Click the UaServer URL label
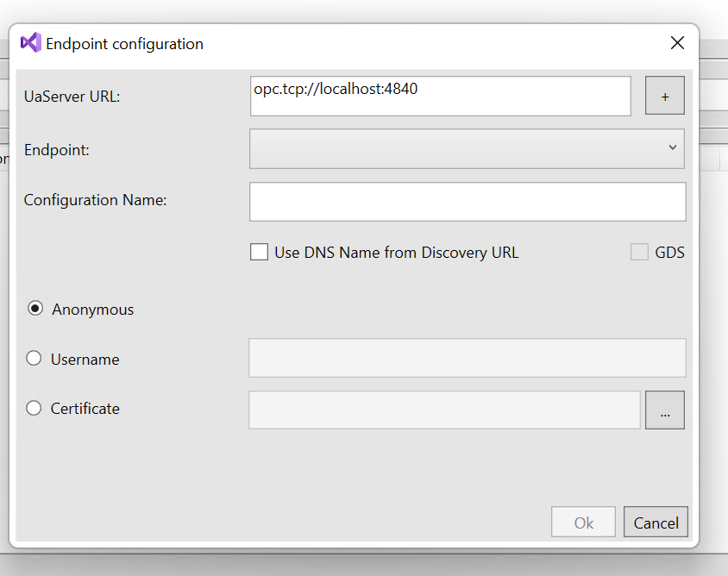728x576 pixels. [x=72, y=97]
